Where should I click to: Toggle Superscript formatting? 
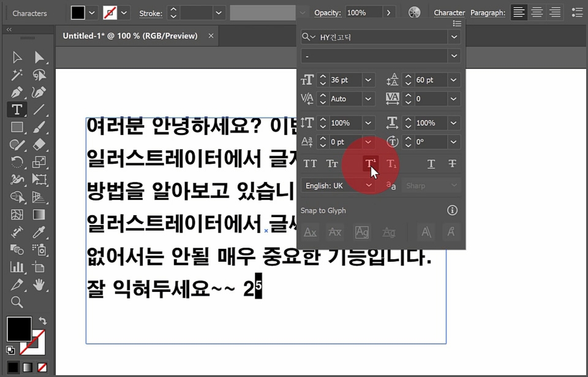pyautogui.click(x=370, y=164)
